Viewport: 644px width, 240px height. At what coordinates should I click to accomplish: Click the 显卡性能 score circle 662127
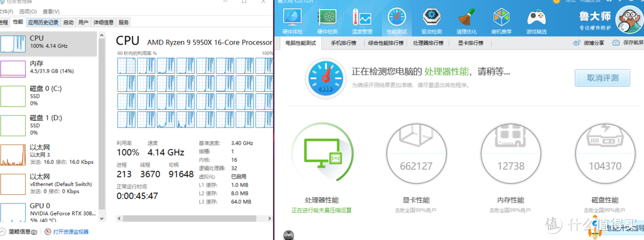coord(416,154)
